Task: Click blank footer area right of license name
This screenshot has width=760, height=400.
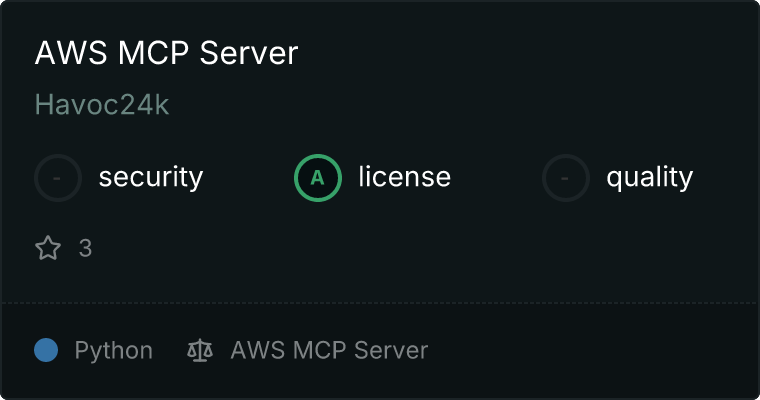Action: click(x=590, y=351)
